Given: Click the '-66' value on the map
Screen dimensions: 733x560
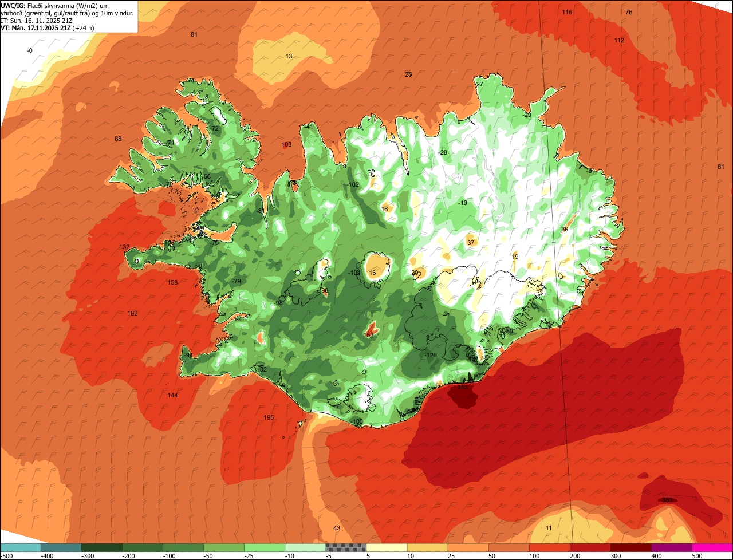Looking at the screenshot, I should (206, 176).
